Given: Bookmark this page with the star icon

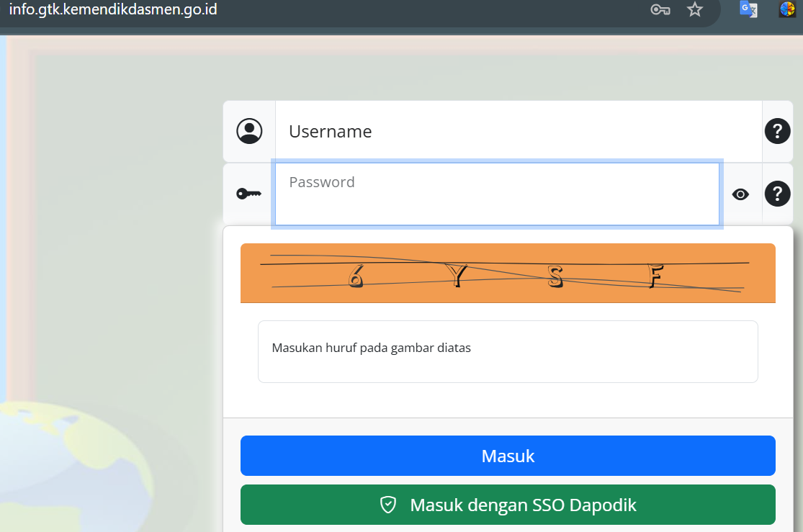Looking at the screenshot, I should point(695,9).
